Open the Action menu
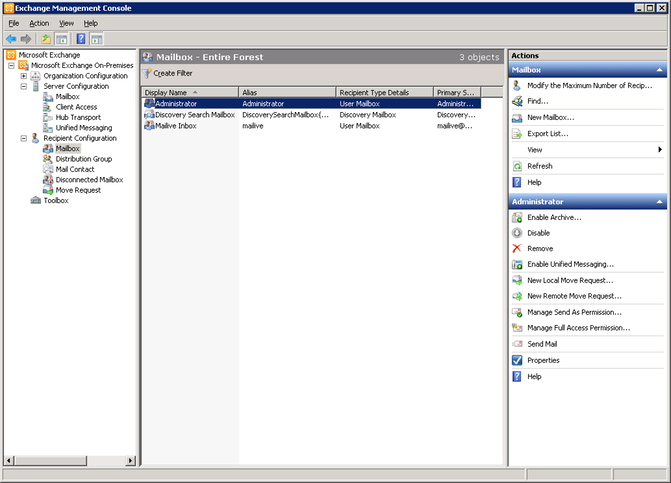Image resolution: width=671 pixels, height=483 pixels. (39, 24)
